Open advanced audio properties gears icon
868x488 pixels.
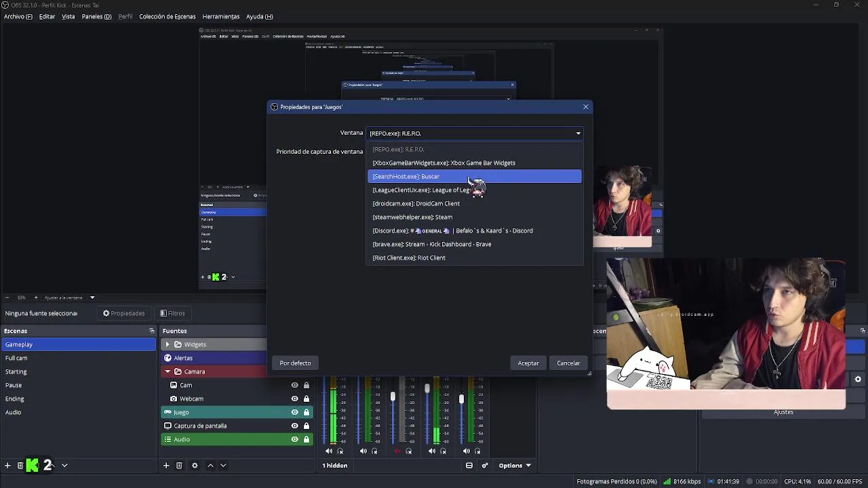point(485,466)
